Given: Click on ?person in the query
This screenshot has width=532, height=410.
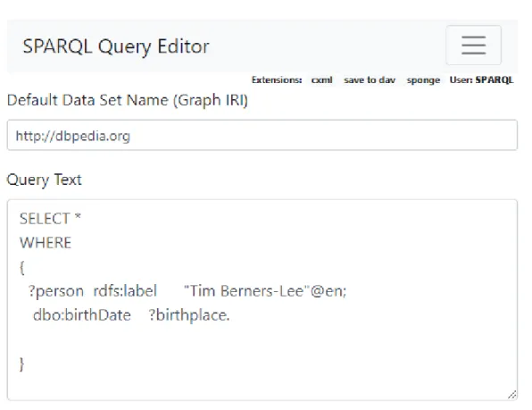Looking at the screenshot, I should pyautogui.click(x=56, y=291).
